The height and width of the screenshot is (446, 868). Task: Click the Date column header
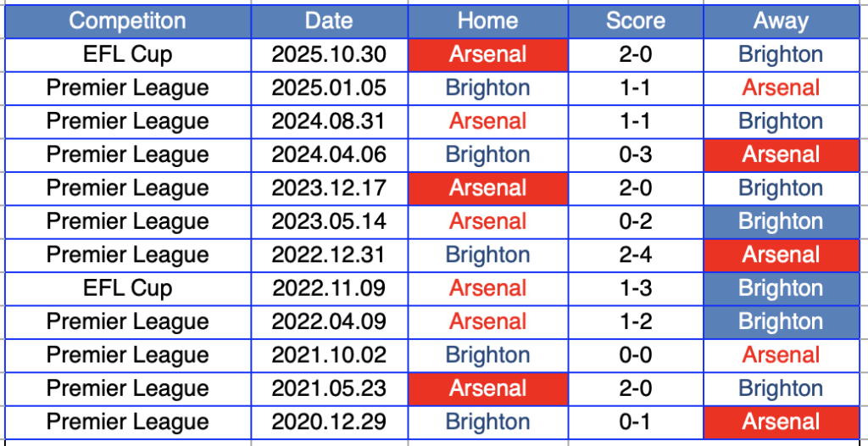(329, 21)
